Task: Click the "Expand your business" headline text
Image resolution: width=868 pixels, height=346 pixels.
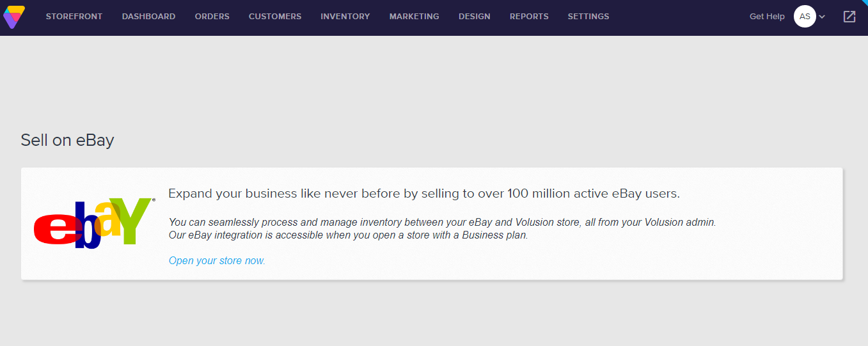Action: [x=423, y=194]
